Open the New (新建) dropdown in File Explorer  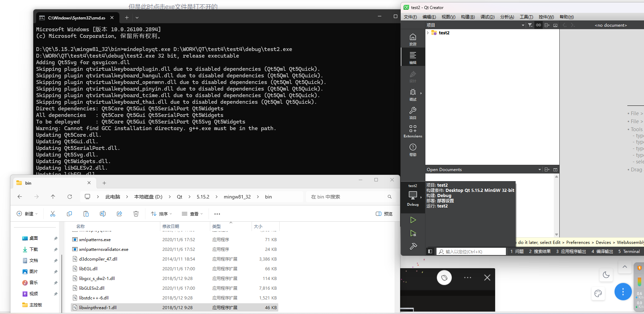click(27, 214)
